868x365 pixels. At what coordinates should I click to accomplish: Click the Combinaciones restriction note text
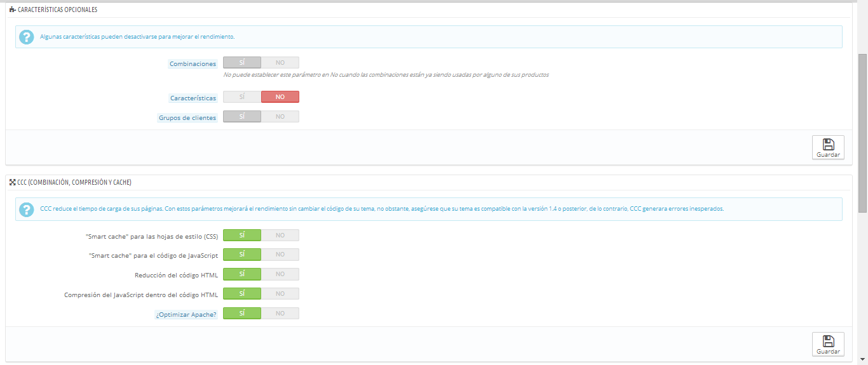[x=386, y=75]
